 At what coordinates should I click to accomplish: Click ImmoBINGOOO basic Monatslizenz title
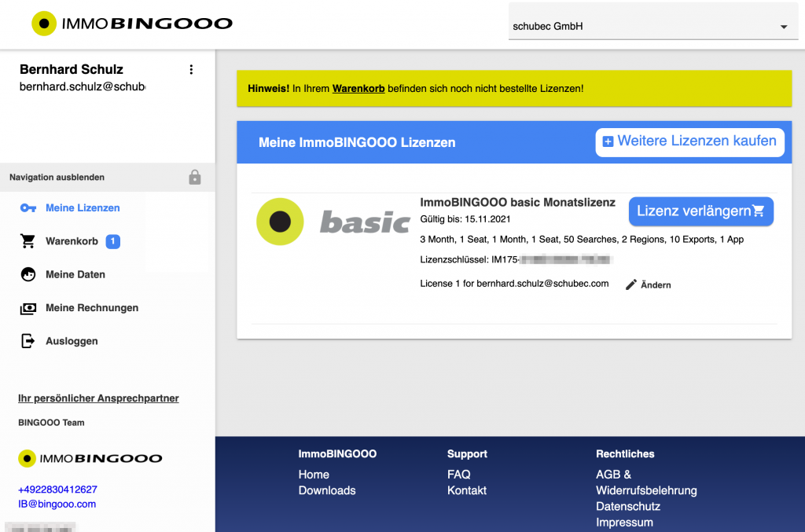click(x=517, y=202)
